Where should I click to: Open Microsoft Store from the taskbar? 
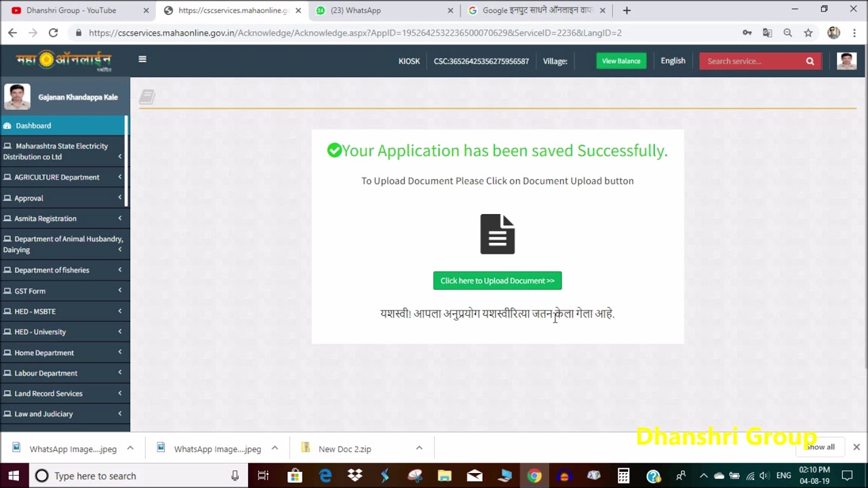294,476
